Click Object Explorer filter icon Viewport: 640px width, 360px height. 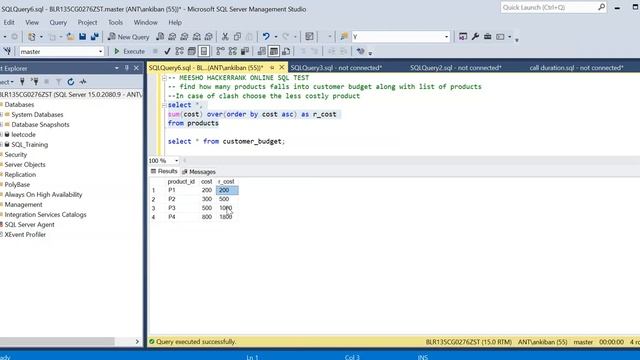tap(58, 82)
